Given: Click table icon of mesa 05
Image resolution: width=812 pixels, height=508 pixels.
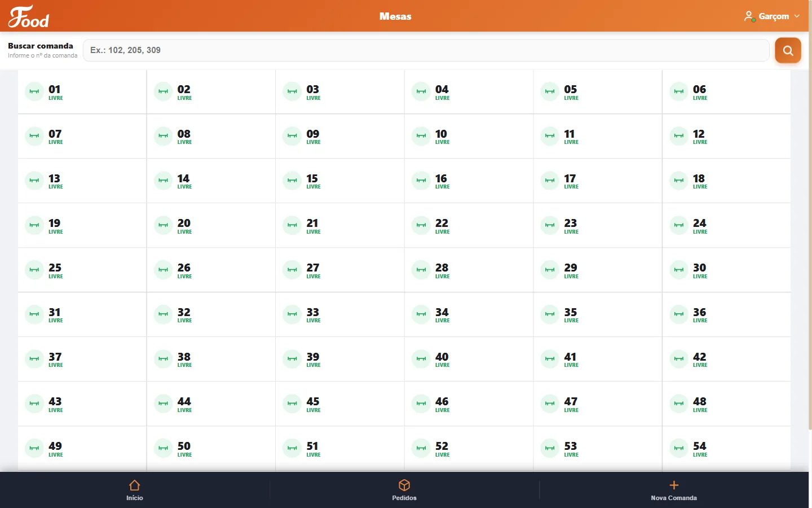Looking at the screenshot, I should [x=550, y=91].
